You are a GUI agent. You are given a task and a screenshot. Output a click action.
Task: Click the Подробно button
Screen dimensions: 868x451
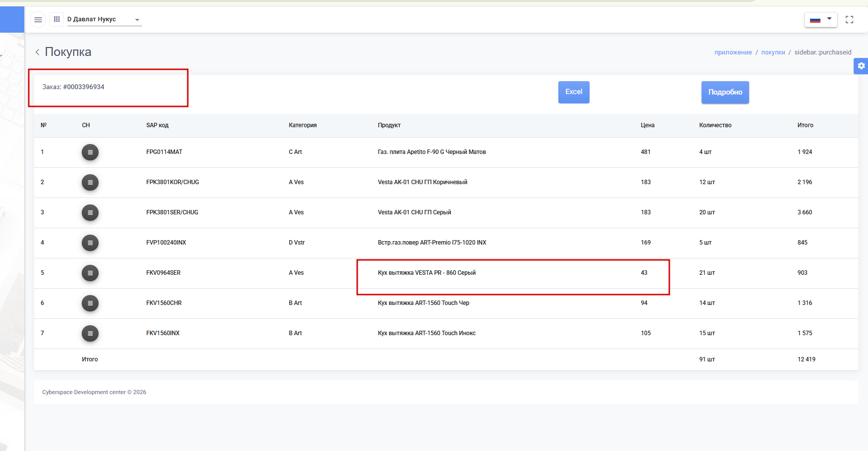tap(725, 93)
